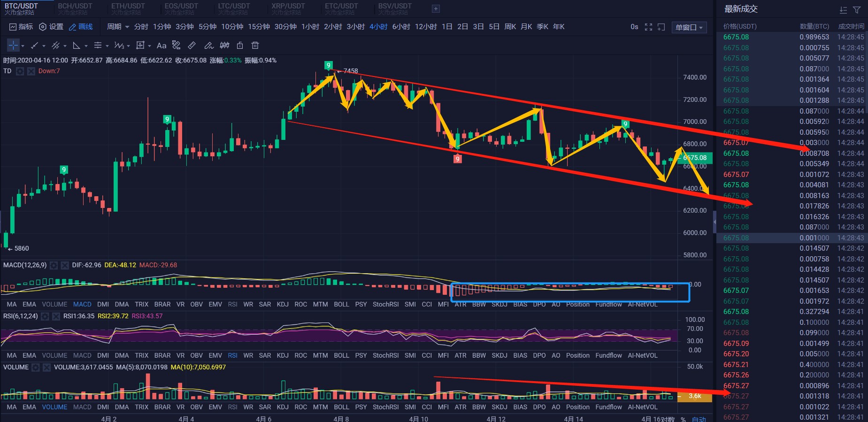This screenshot has width=868, height=422.
Task: Click the 6675.08 current price label on axis
Action: (695, 158)
